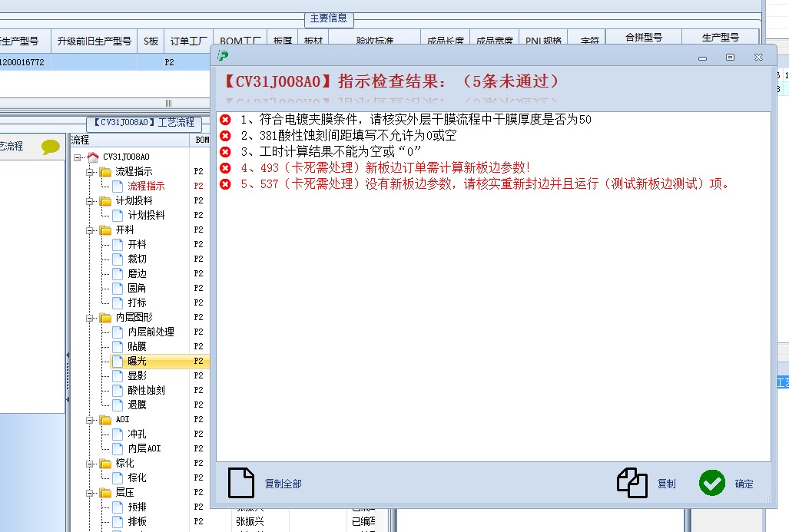Click the 复制 copy pages icon
789x532 pixels.
632,483
